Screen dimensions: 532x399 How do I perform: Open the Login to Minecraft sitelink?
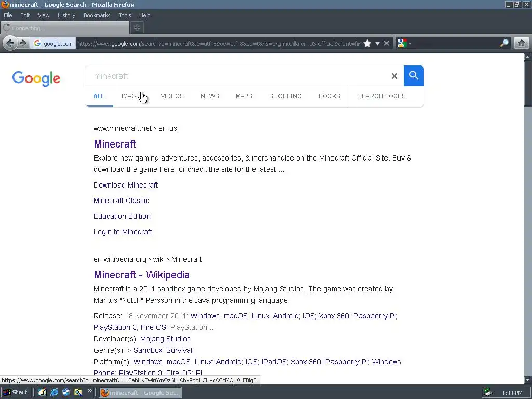(x=123, y=232)
